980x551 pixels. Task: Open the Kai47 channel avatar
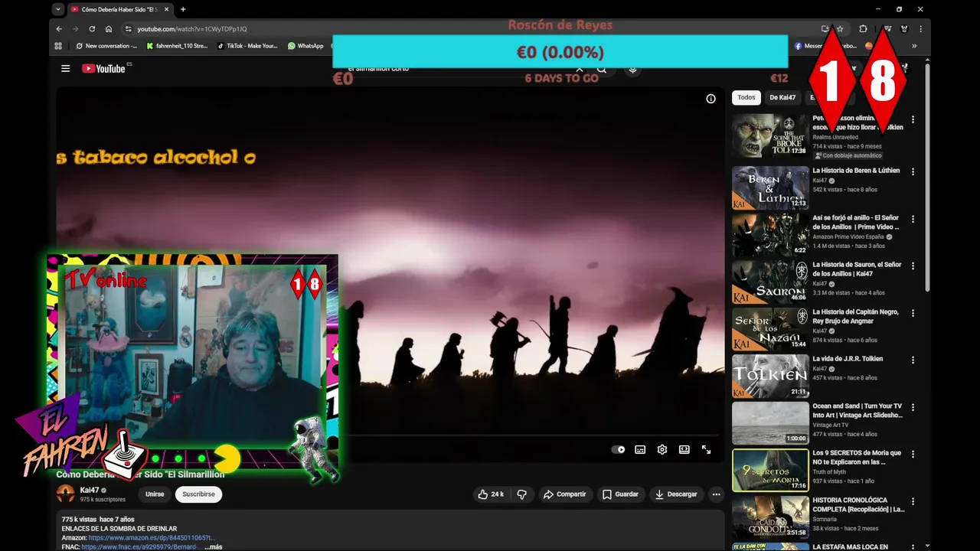(66, 494)
